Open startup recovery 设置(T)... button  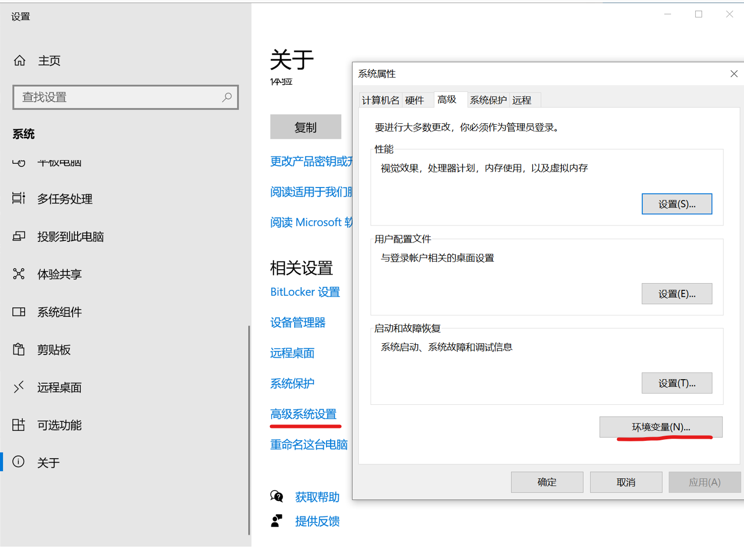(x=677, y=383)
